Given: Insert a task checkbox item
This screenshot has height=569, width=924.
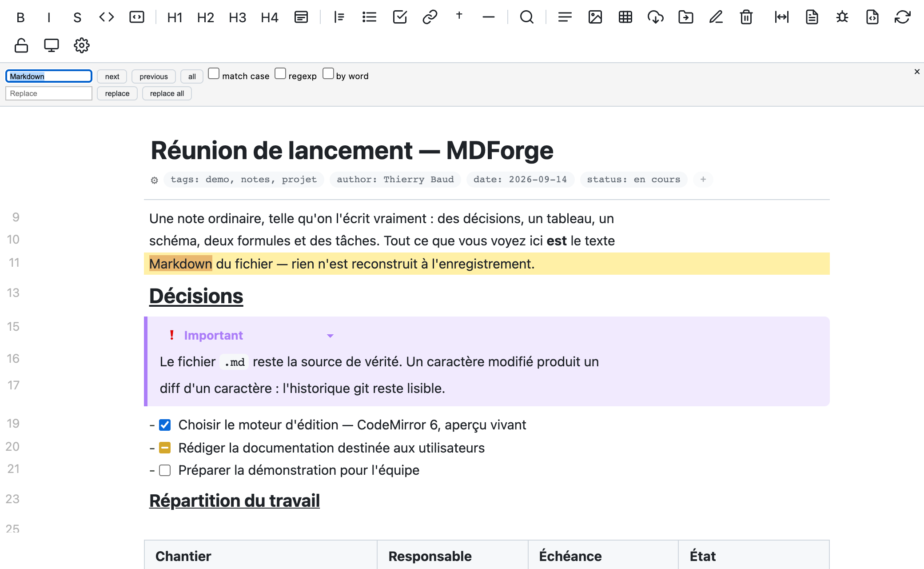Looking at the screenshot, I should pyautogui.click(x=400, y=17).
